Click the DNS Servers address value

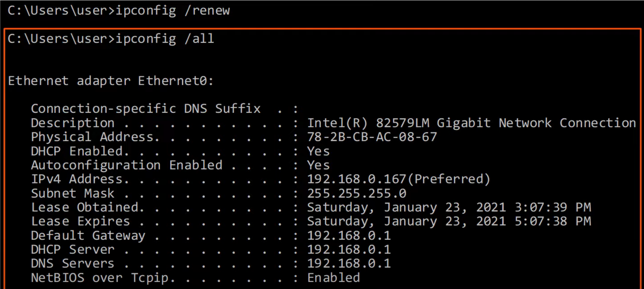(349, 263)
